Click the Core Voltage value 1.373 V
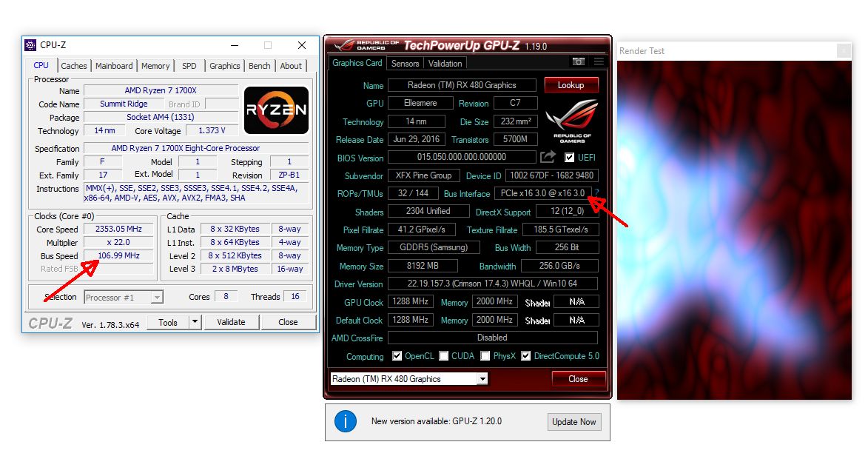 click(x=212, y=131)
